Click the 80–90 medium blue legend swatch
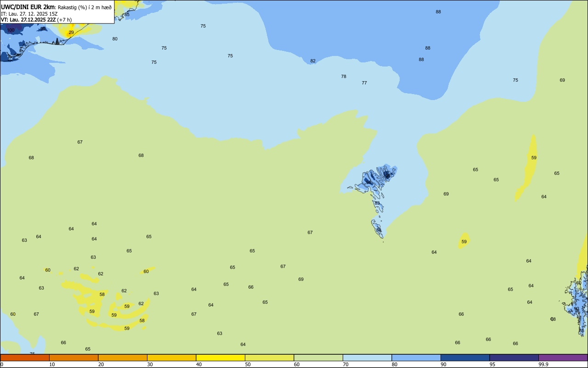The height and width of the screenshot is (368, 588). tap(416, 357)
